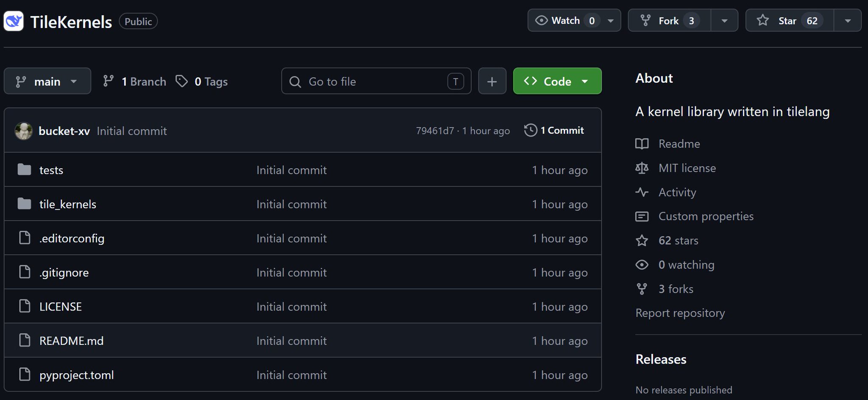Open the pyproject.toml file name

pyautogui.click(x=77, y=375)
